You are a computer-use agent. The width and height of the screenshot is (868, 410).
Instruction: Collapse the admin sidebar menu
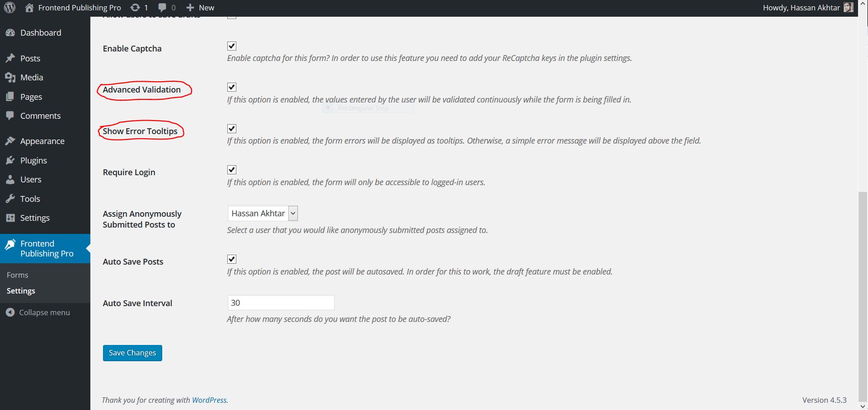[x=38, y=312]
